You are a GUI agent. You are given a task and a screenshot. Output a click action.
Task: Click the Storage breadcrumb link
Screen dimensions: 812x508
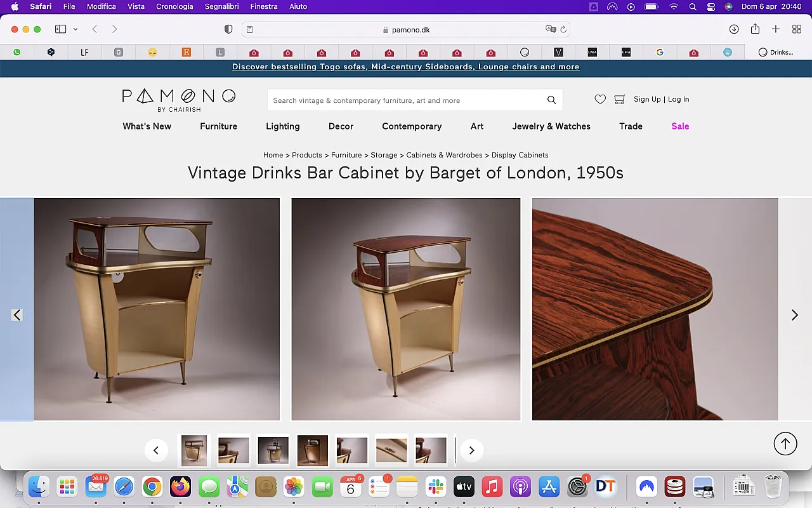(x=384, y=155)
